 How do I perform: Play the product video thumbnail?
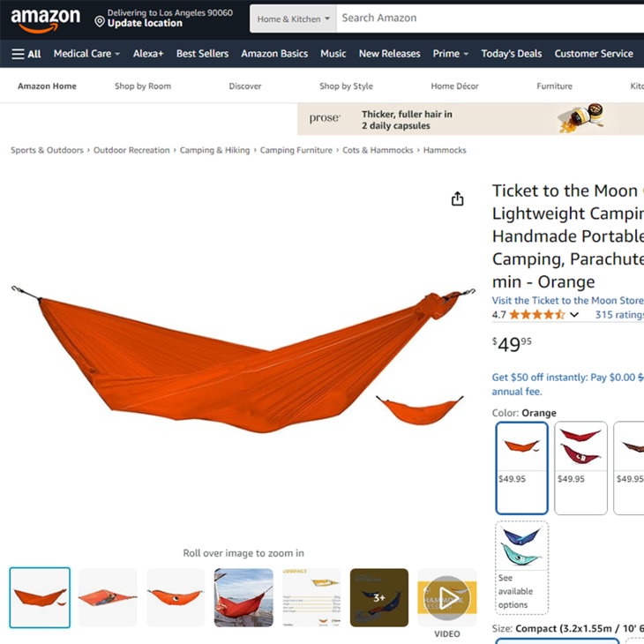point(447,597)
